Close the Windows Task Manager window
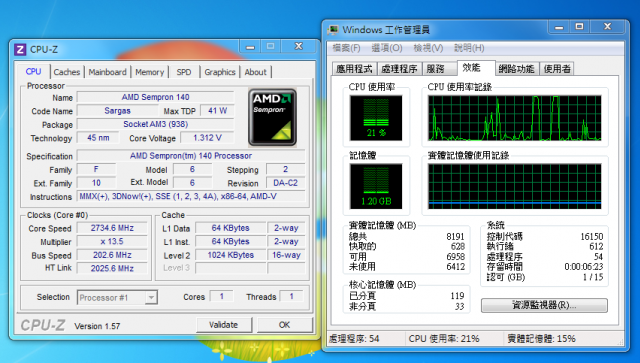 coord(607,27)
